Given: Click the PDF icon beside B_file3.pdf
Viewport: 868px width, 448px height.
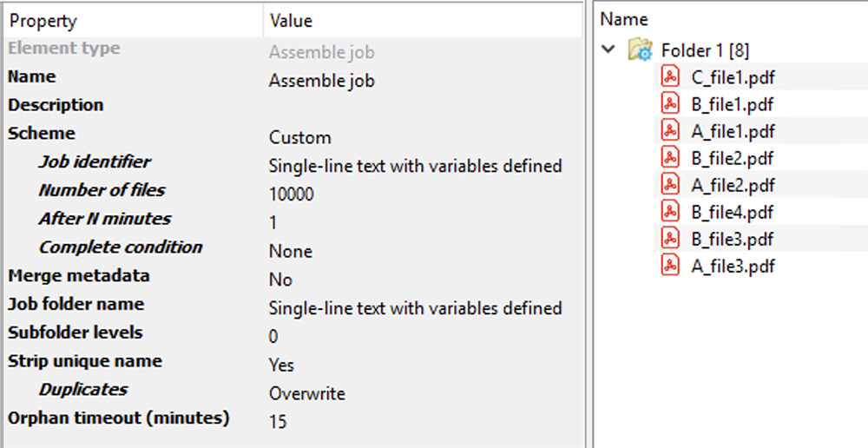Looking at the screenshot, I should tap(669, 239).
